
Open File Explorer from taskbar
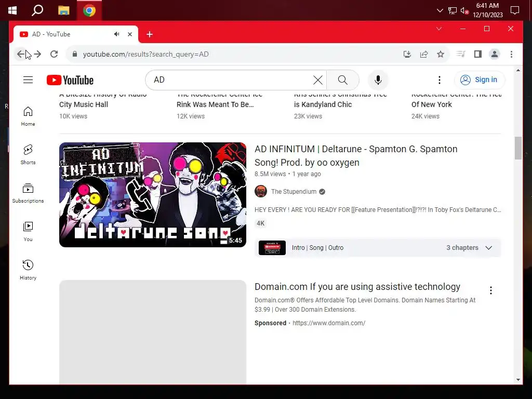tap(63, 10)
